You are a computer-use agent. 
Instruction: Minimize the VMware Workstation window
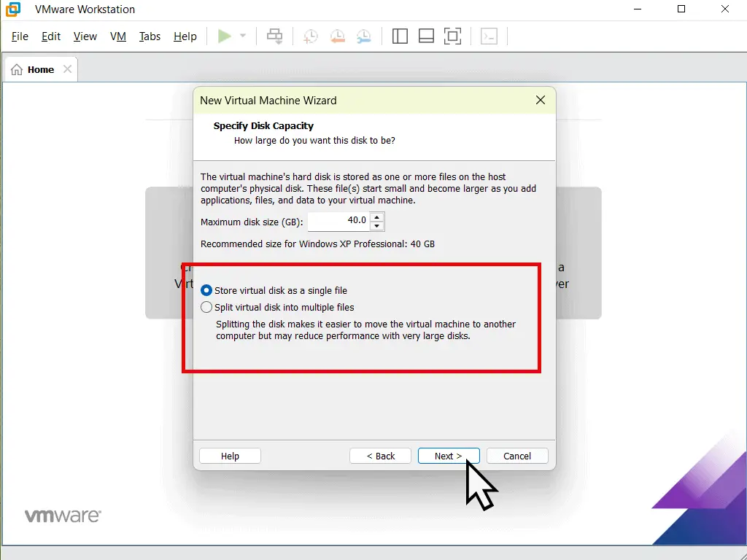click(x=638, y=9)
